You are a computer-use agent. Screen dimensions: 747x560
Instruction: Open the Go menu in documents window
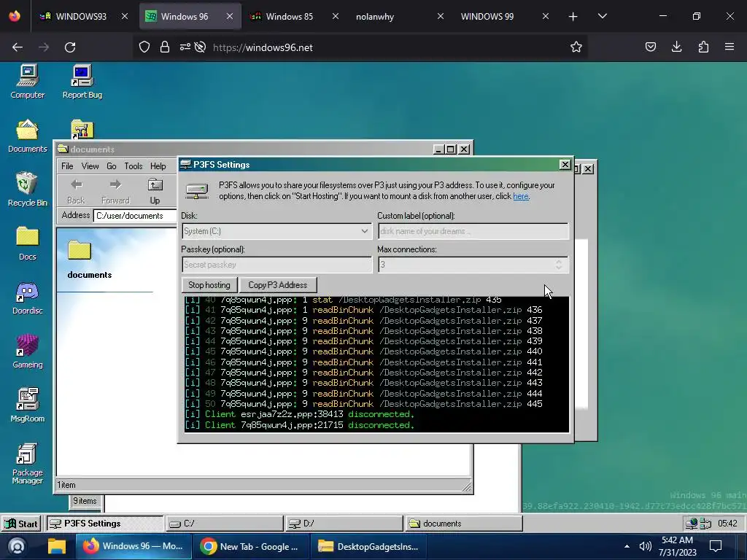112,166
